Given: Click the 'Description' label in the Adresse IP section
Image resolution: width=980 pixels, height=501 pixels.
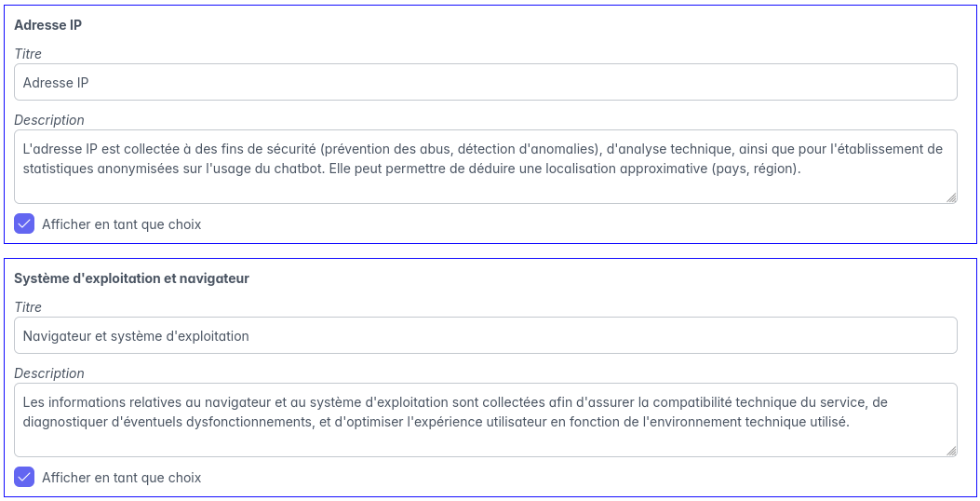Looking at the screenshot, I should [x=49, y=120].
